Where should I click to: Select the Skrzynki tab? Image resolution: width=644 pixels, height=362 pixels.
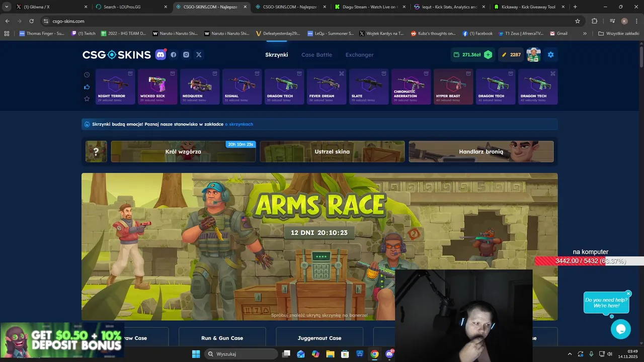click(x=277, y=55)
